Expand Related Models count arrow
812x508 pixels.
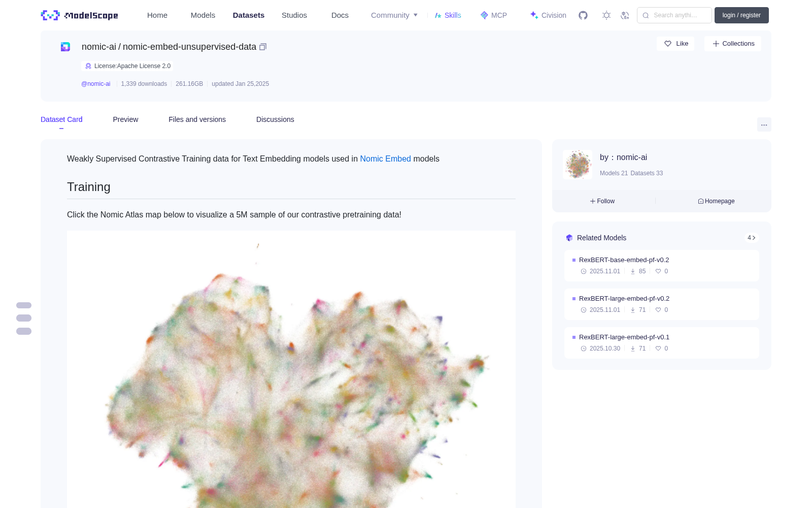click(x=752, y=238)
